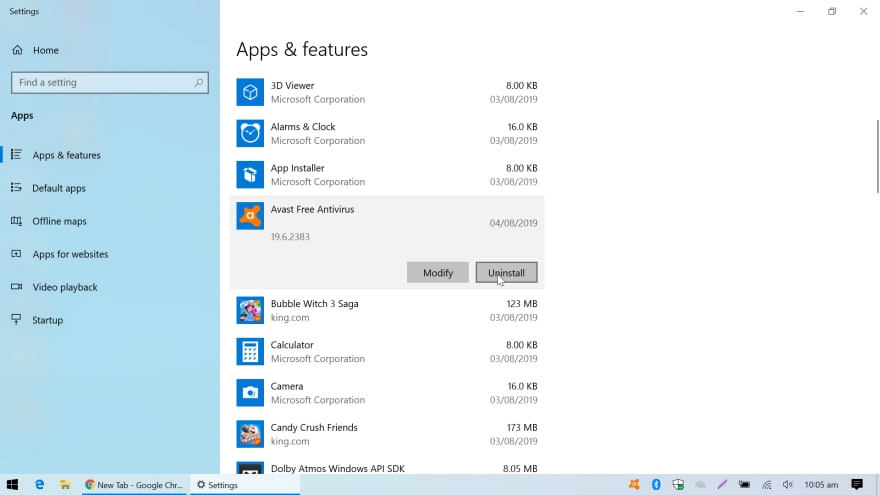Image resolution: width=880 pixels, height=495 pixels.
Task: Click the Home icon in the sidebar
Action: (17, 50)
